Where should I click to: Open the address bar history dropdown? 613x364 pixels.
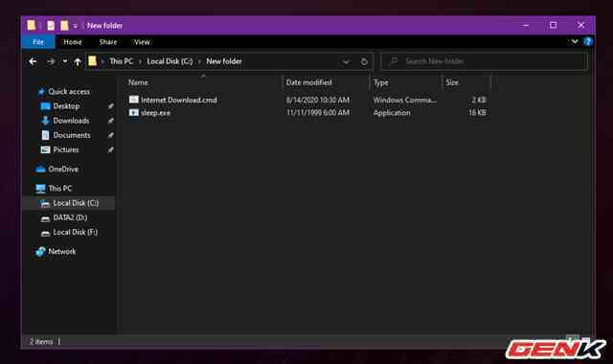click(346, 61)
